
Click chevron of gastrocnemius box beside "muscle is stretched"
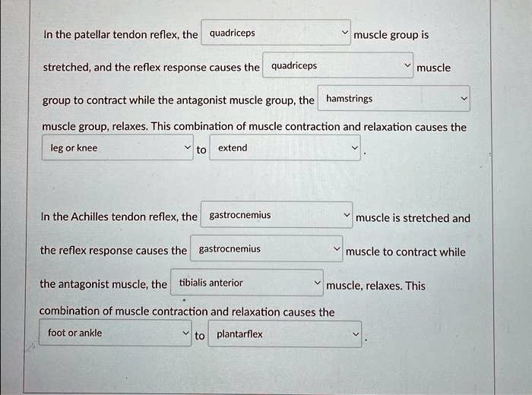[347, 215]
